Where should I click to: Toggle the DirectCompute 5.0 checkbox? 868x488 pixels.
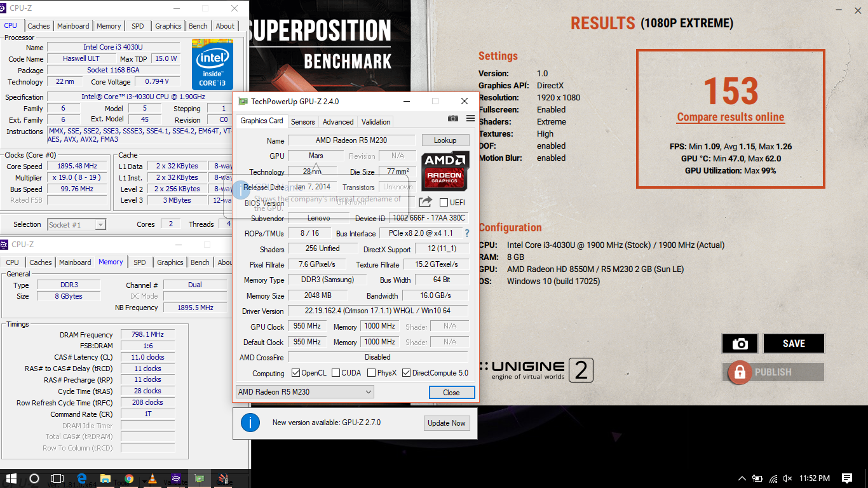coord(406,373)
